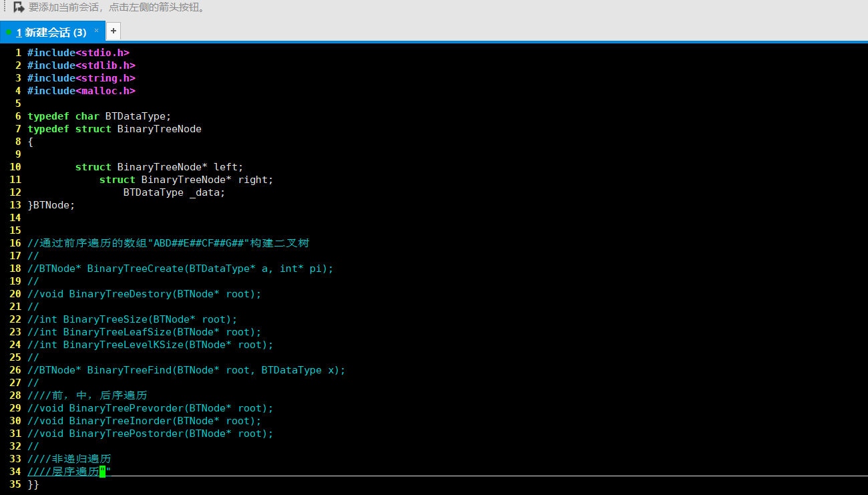Image resolution: width=868 pixels, height=495 pixels.
Task: Click the BinaryTreePostorder comment line
Action: click(x=149, y=433)
